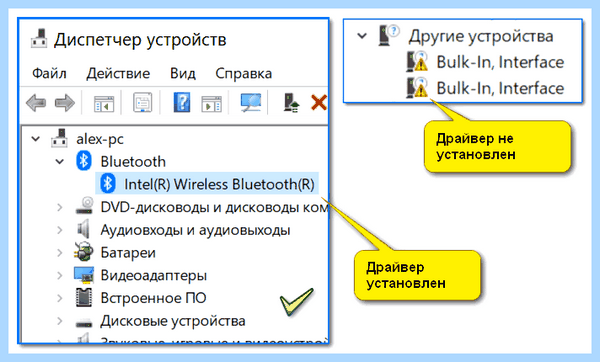Screen dimensions: 600x362
Task: Expand the Дисковые устройства category
Action: [60, 321]
